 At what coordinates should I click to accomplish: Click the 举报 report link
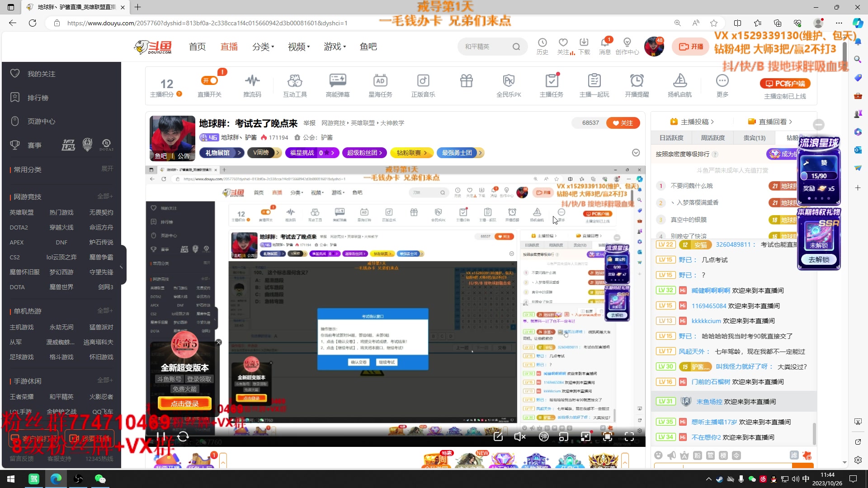point(309,123)
